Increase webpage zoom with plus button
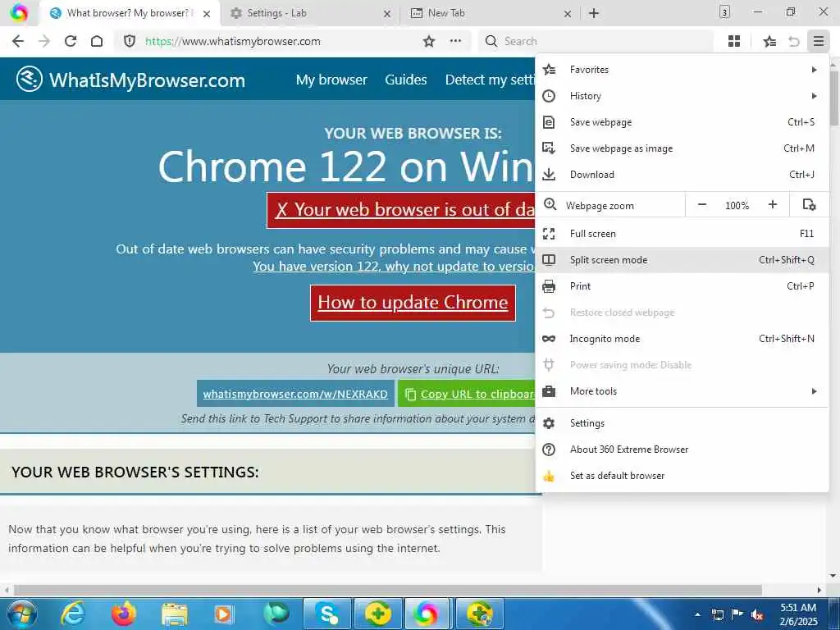This screenshot has height=630, width=840. tap(773, 204)
